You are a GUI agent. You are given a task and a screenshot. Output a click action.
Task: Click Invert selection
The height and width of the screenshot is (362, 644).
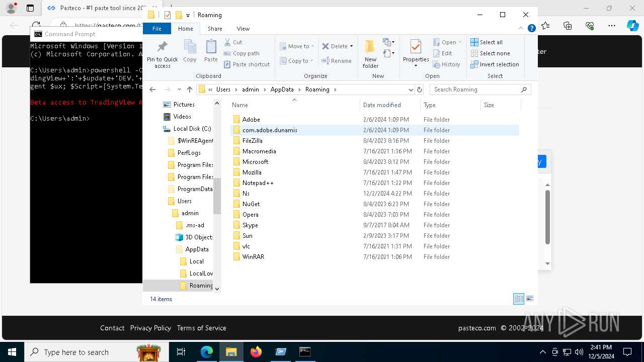(x=495, y=64)
